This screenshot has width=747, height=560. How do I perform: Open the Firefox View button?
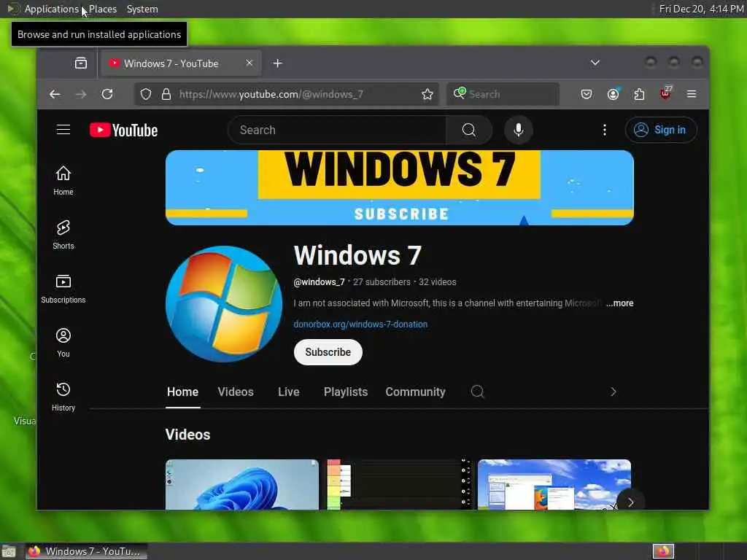[81, 63]
